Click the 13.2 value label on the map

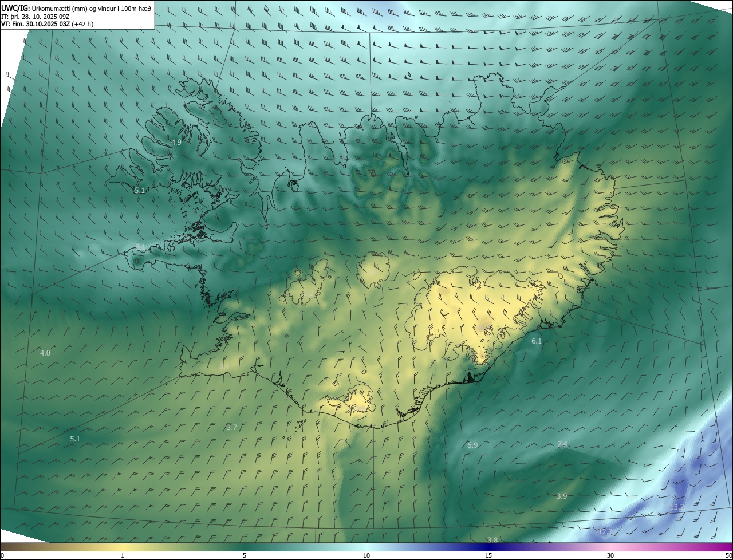tap(677, 507)
